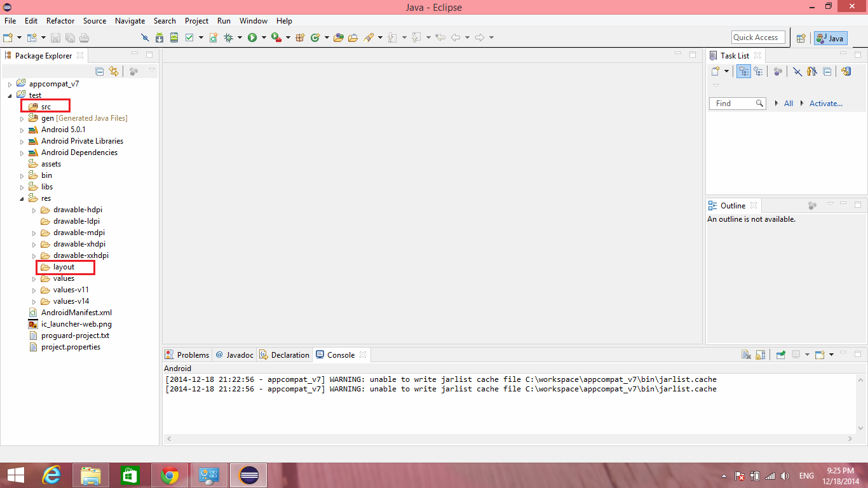Switch to the Javadoc tab
The height and width of the screenshot is (488, 868).
coord(234,355)
